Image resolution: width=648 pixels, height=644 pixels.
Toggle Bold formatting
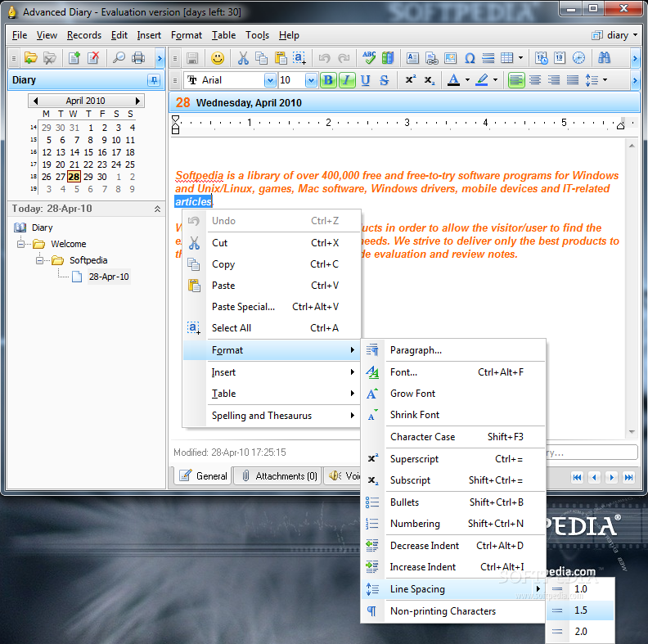click(328, 79)
